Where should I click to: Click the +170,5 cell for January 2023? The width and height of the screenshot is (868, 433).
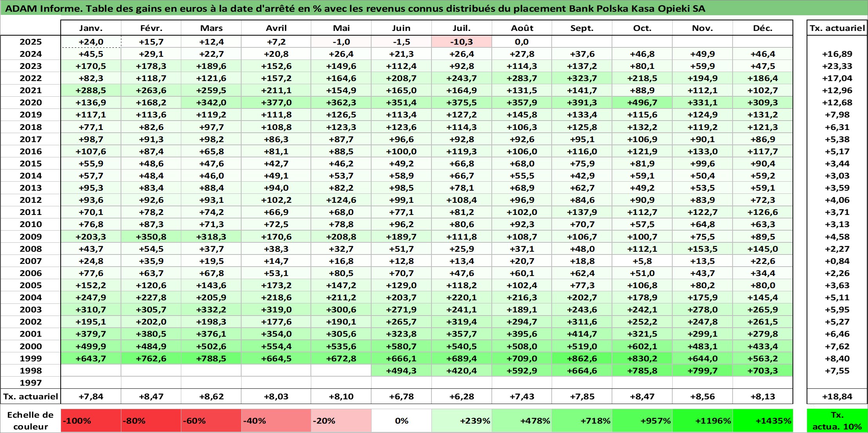[91, 66]
